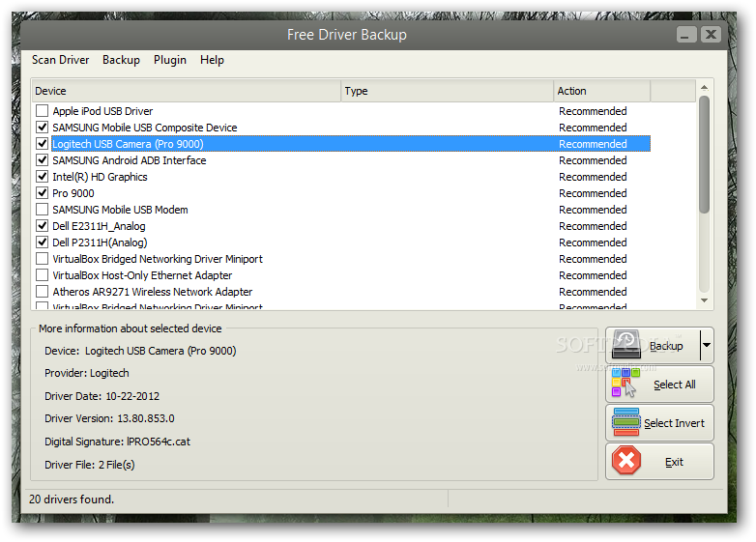Check VirtualBox Host-Only Ethernet Adapter checkbox

(42, 274)
